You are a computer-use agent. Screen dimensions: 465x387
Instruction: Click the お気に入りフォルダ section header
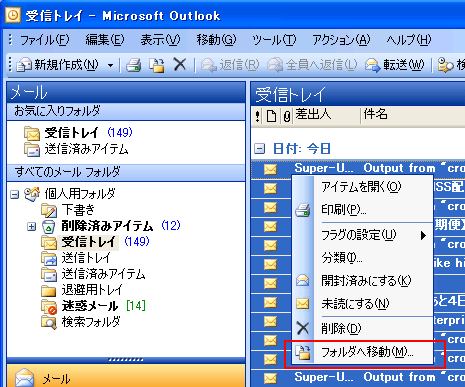click(126, 111)
